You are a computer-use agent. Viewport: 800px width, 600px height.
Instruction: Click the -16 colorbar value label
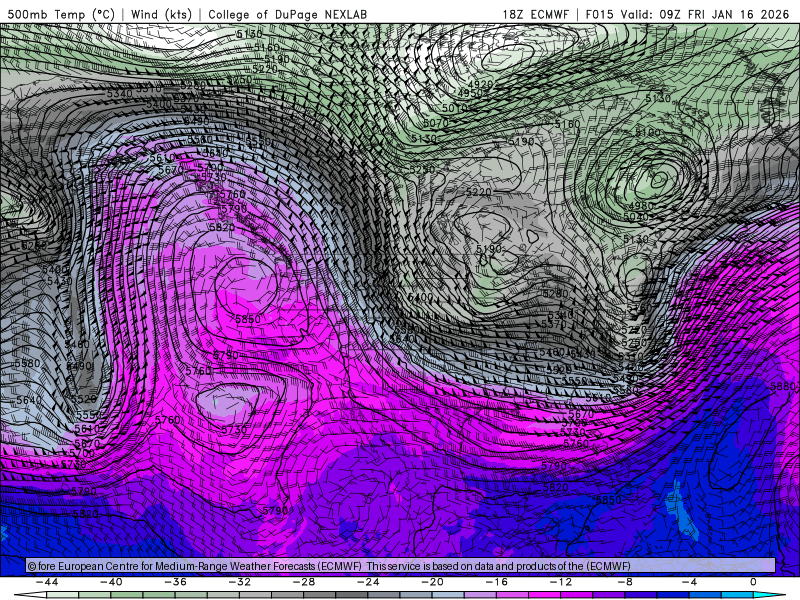[496, 582]
